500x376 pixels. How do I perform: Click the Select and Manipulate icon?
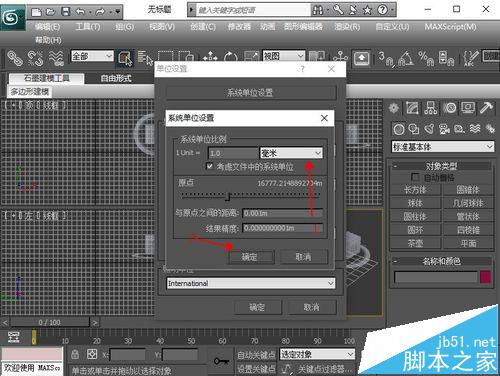(x=340, y=57)
